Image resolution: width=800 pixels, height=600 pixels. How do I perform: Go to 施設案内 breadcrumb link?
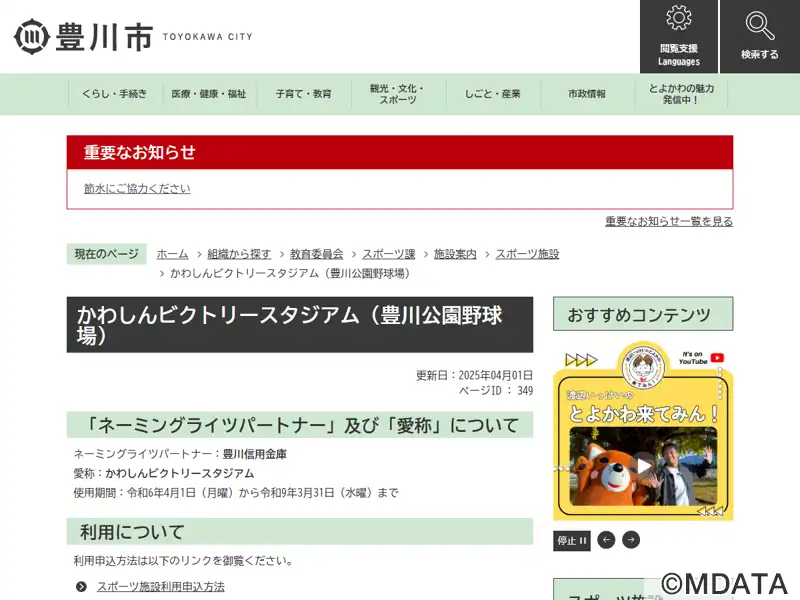pyautogui.click(x=455, y=254)
